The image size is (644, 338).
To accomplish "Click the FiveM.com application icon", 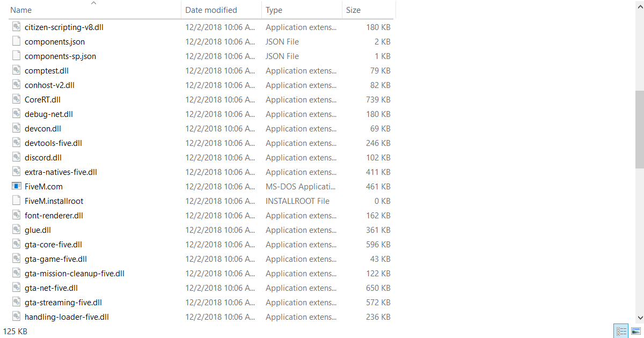I will (x=16, y=187).
